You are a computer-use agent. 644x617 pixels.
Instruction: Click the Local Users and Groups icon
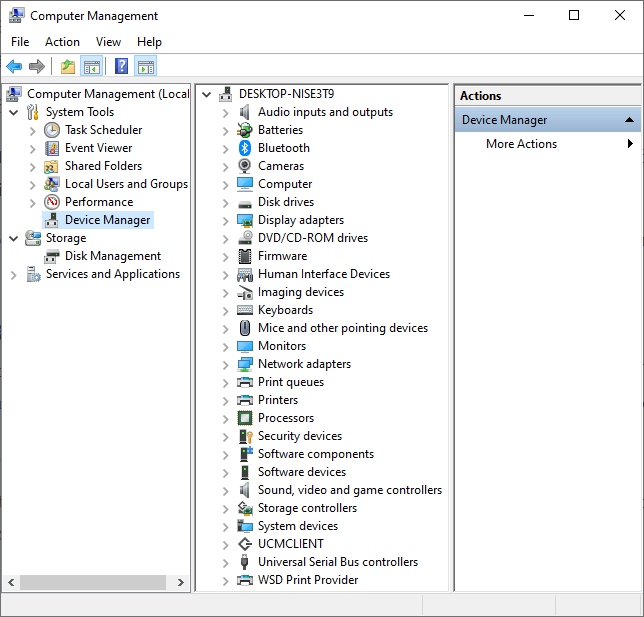click(x=52, y=184)
